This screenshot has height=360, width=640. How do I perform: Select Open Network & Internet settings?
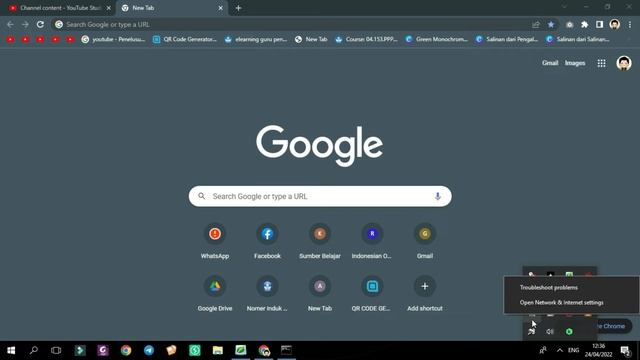click(x=571, y=302)
